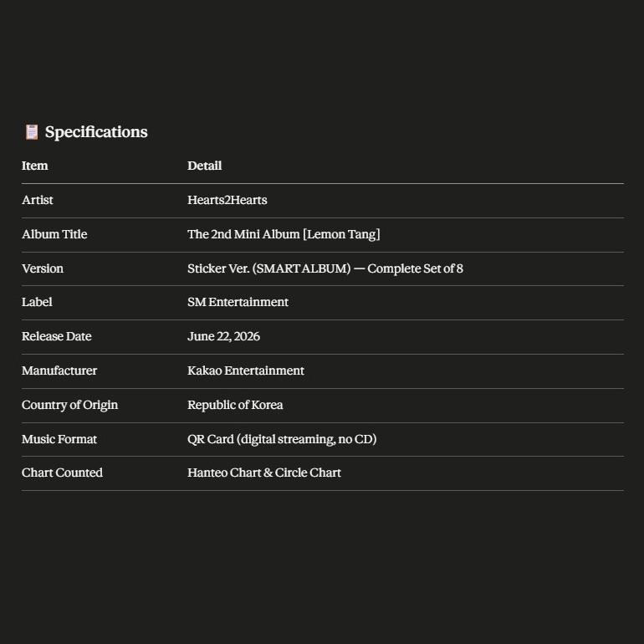Select the Artist row label
This screenshot has height=644, width=644.
[38, 200]
